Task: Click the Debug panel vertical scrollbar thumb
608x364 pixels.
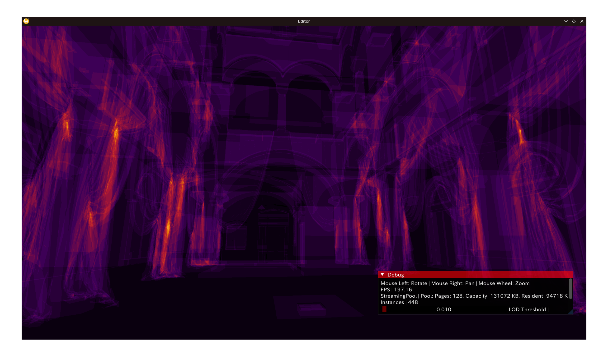Action: coord(570,288)
